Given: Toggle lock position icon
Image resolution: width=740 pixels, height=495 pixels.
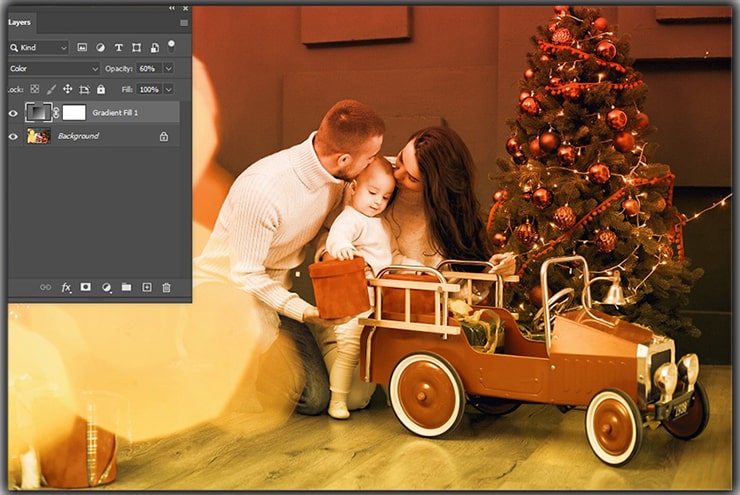Looking at the screenshot, I should 67,89.
